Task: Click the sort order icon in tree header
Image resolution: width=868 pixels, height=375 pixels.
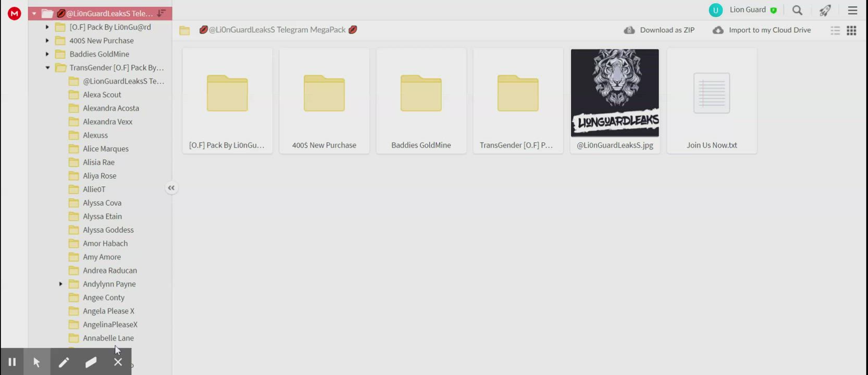Action: (x=162, y=13)
